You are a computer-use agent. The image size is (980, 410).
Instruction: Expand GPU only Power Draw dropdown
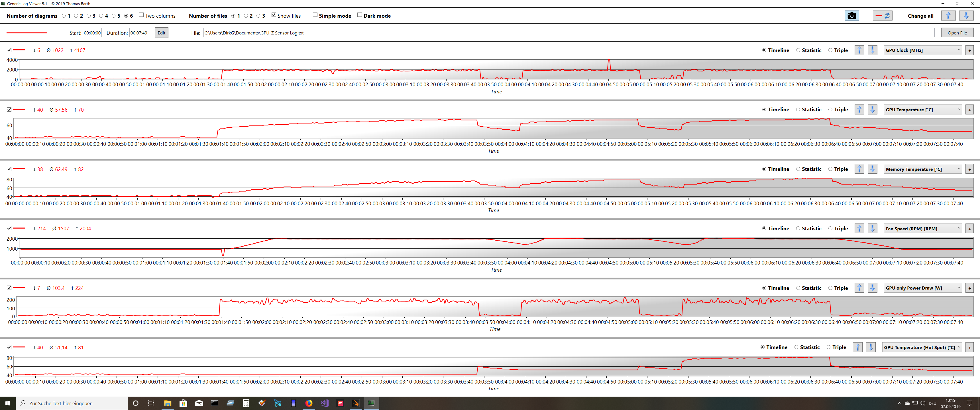click(922, 288)
